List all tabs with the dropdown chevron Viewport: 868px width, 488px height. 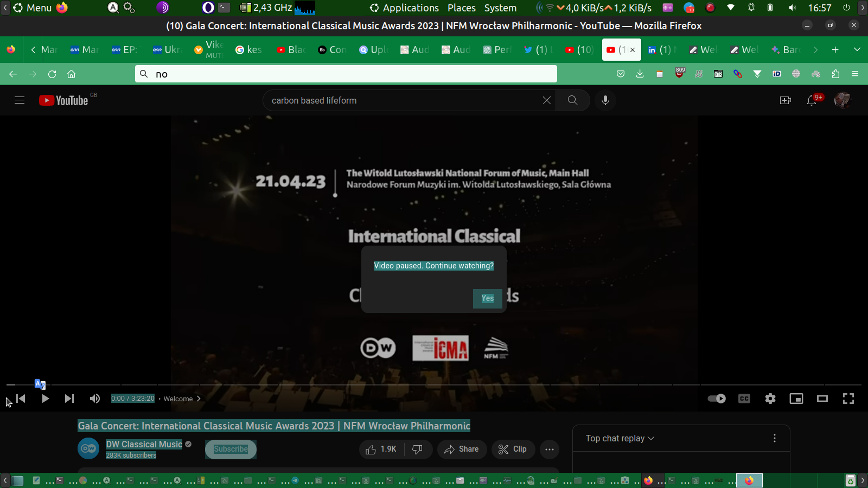857,50
